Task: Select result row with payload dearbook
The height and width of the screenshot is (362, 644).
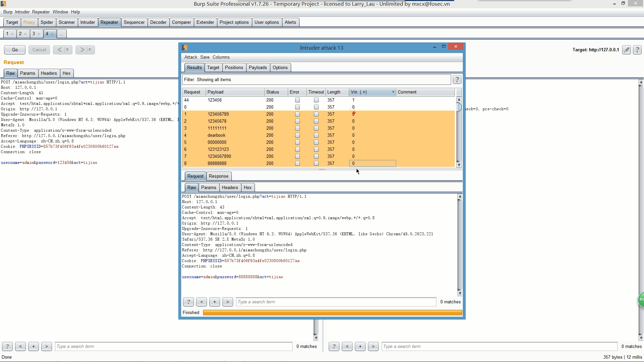Action: click(x=319, y=135)
